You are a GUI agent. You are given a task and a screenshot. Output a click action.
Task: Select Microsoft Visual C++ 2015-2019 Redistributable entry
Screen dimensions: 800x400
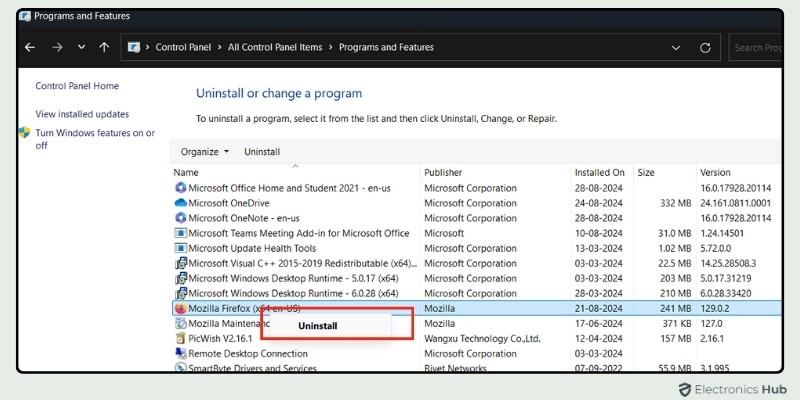tap(303, 263)
